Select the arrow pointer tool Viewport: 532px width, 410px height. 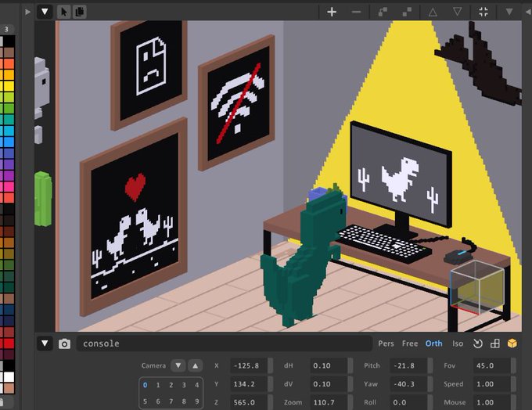click(x=63, y=12)
